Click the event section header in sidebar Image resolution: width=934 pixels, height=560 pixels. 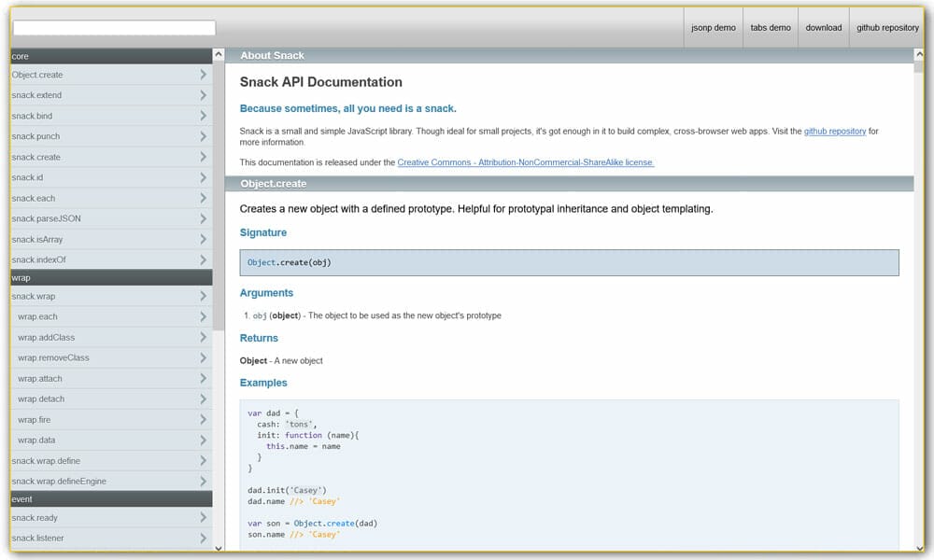click(x=110, y=499)
